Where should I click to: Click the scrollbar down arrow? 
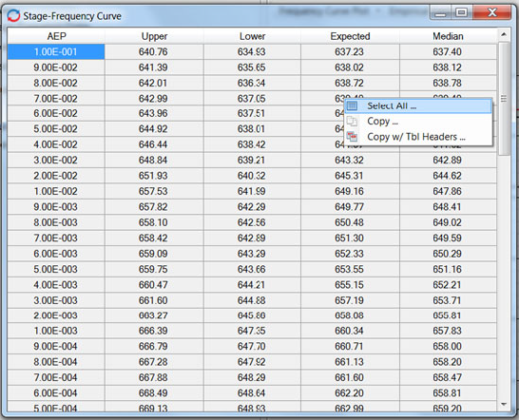[504, 404]
